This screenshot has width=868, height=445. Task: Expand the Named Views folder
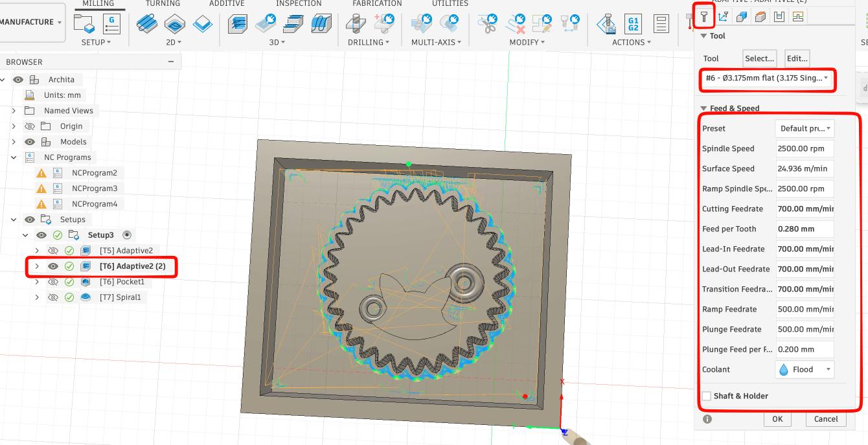tap(14, 111)
